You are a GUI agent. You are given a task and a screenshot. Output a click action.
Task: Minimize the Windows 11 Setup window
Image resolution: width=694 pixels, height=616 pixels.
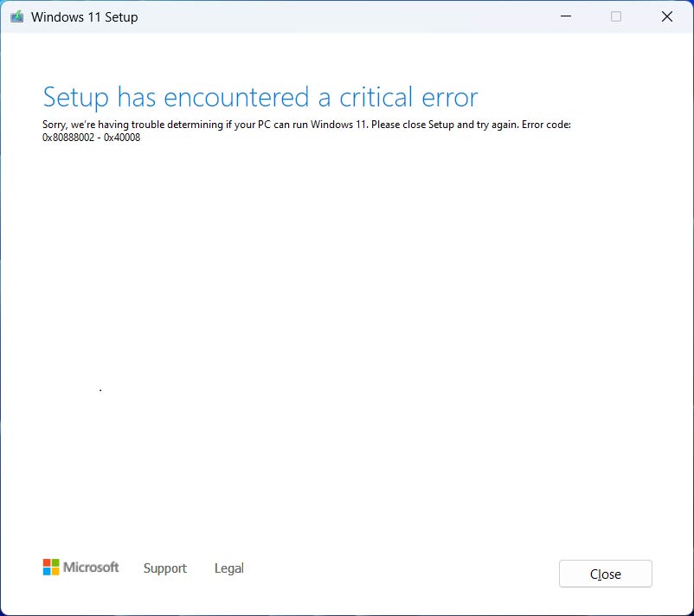tap(566, 16)
